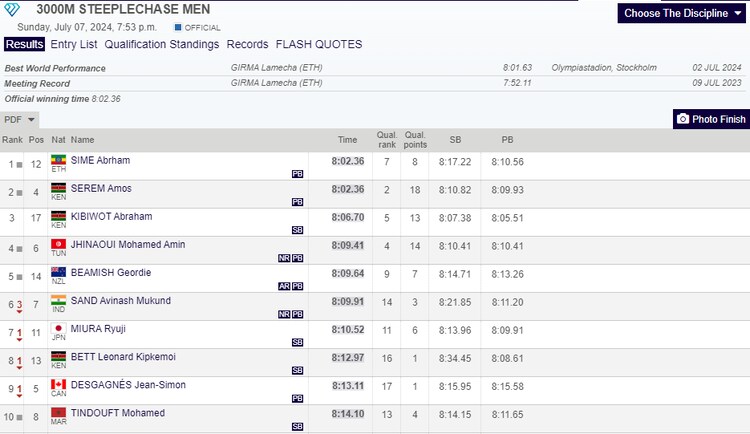Click the Ethiopia flag next to SIME Abrham
This screenshot has width=750, height=434.
(59, 159)
